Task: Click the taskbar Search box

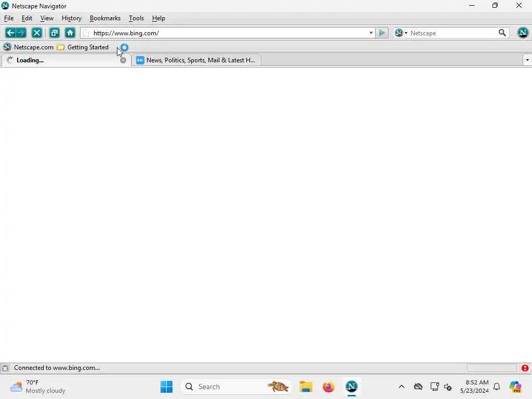Action: 236,387
